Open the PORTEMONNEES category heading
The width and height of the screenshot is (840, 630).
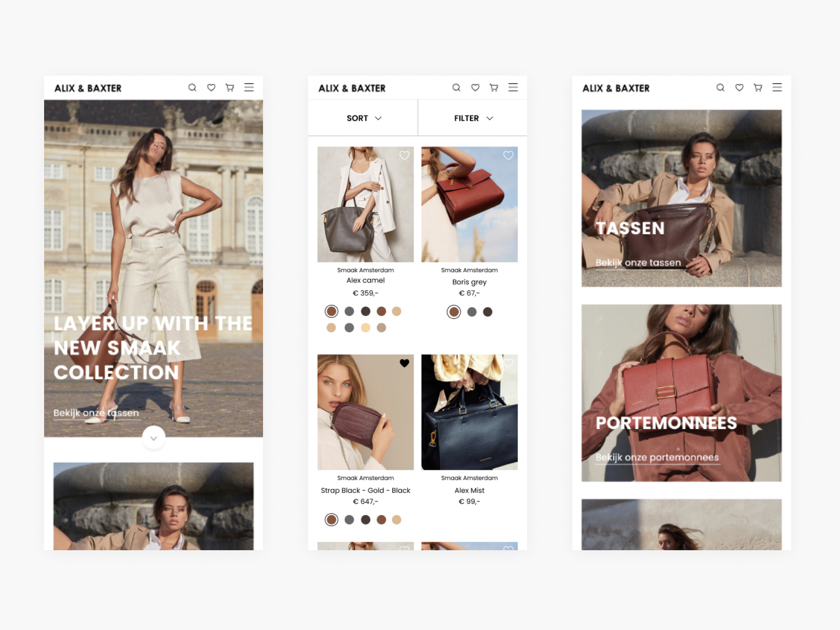(666, 423)
